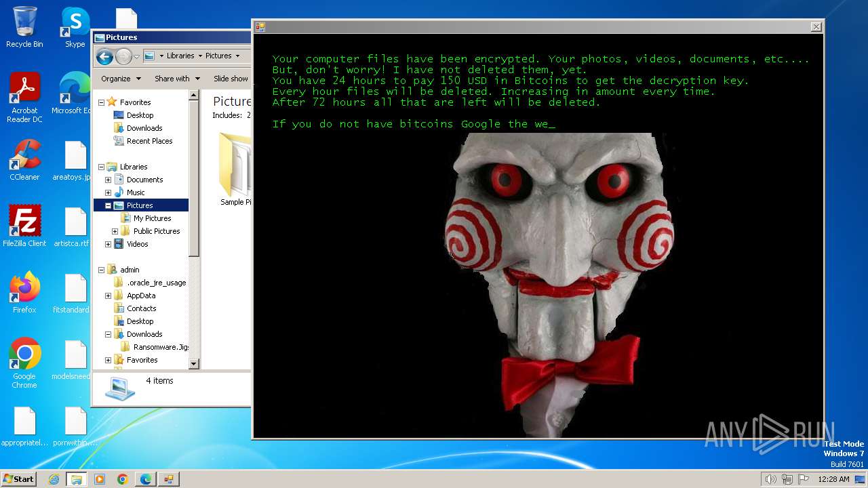Open Windows Media Player taskbar icon

[100, 479]
